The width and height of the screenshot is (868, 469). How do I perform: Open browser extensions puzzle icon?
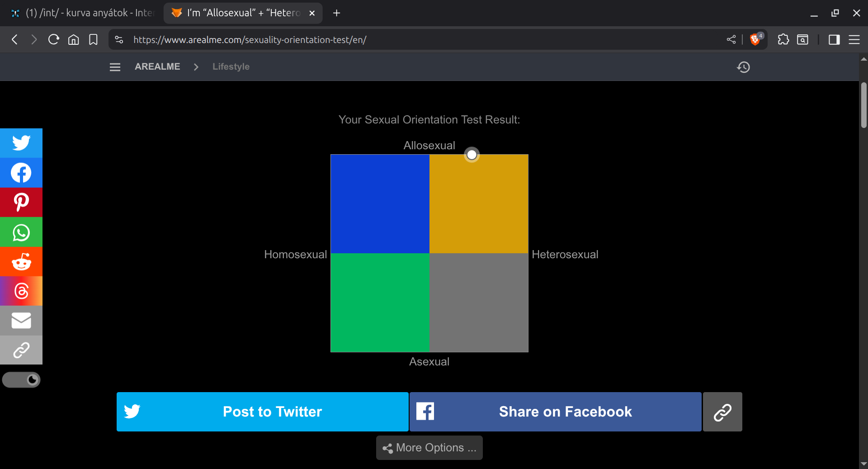tap(783, 40)
